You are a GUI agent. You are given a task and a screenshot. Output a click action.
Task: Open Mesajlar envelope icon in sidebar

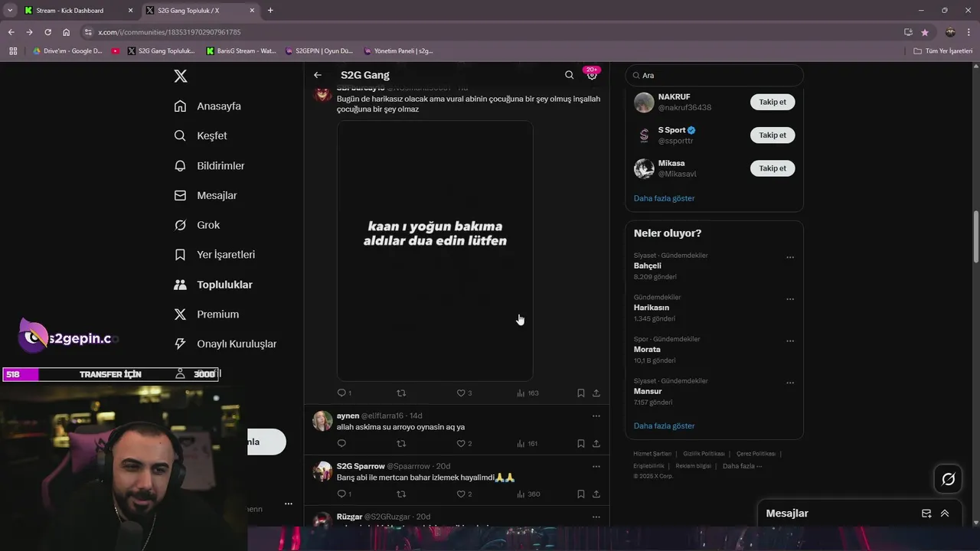click(180, 195)
